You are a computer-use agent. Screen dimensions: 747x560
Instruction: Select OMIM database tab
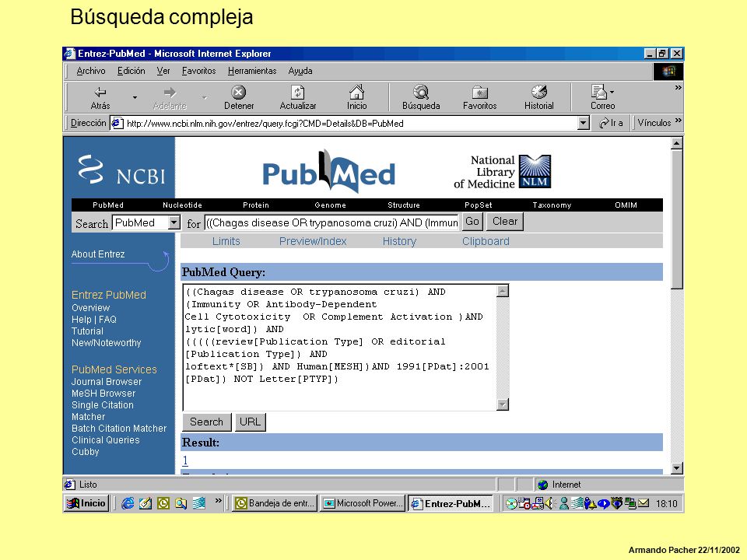coord(626,205)
